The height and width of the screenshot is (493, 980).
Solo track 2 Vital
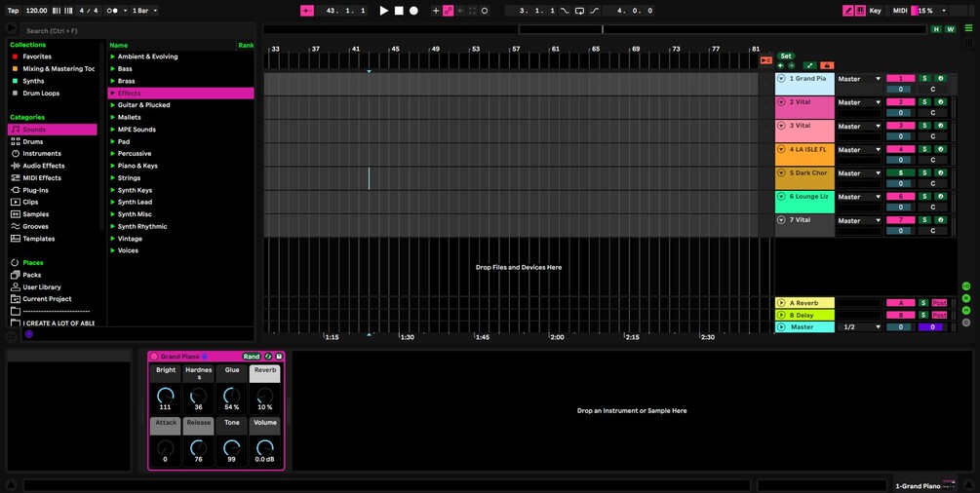(x=924, y=102)
